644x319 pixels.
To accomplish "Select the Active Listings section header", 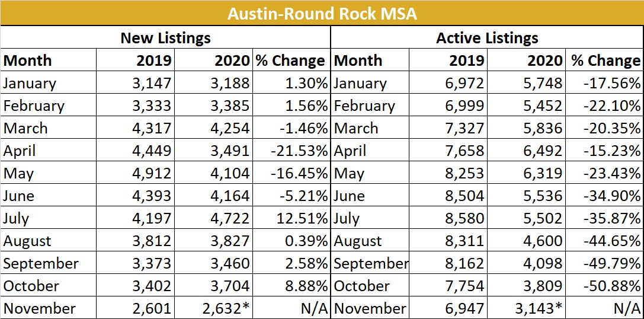I will (x=487, y=39).
